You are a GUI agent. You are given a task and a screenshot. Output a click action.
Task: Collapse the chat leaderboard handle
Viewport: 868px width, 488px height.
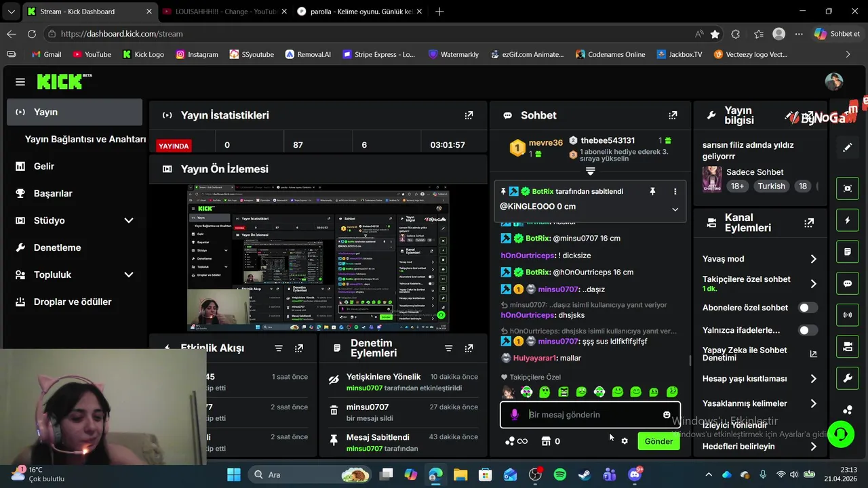(x=590, y=171)
